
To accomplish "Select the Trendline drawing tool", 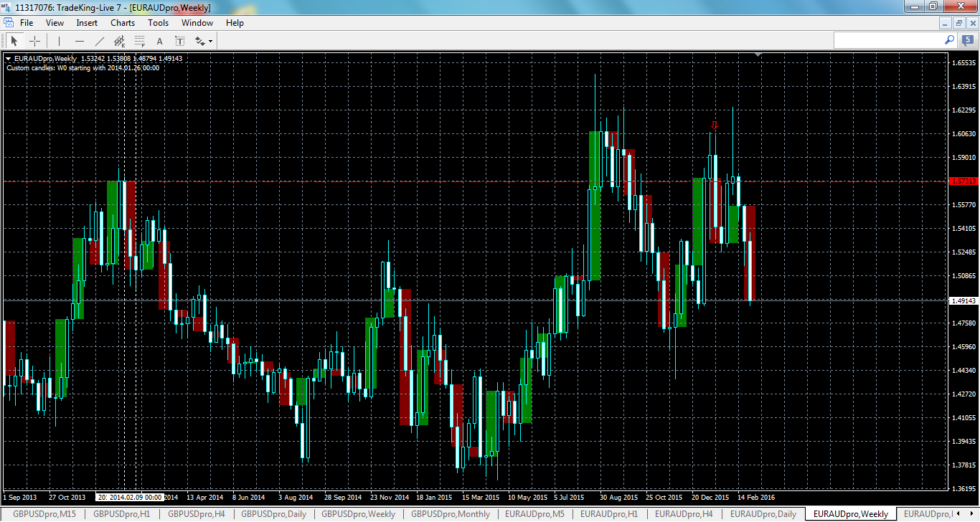I will (99, 41).
